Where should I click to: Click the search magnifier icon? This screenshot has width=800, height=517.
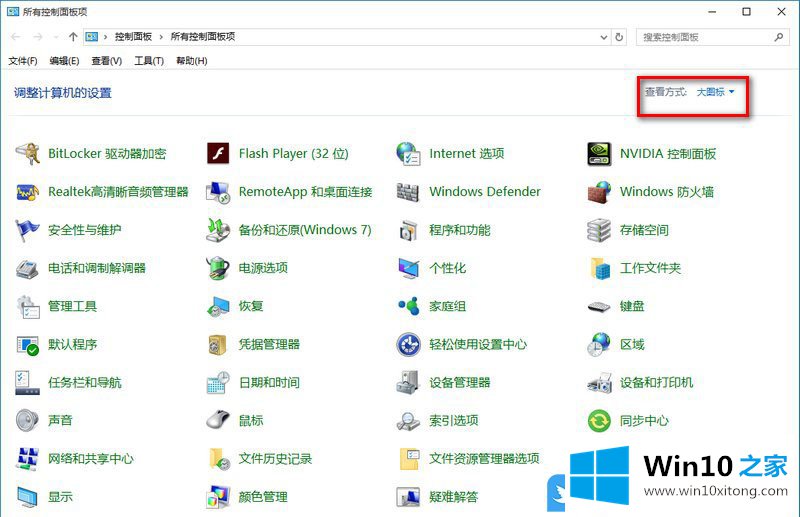778,37
